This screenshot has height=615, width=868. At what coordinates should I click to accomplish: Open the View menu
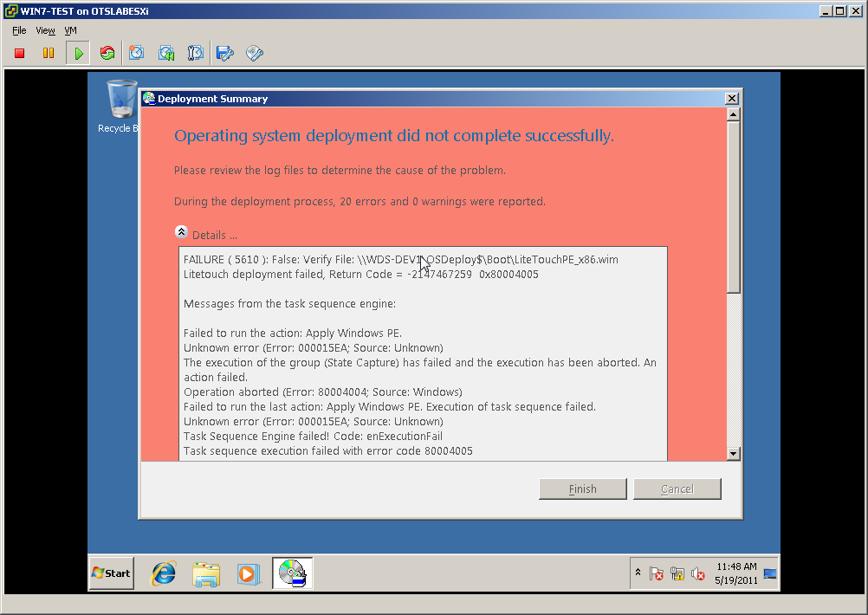click(x=46, y=30)
